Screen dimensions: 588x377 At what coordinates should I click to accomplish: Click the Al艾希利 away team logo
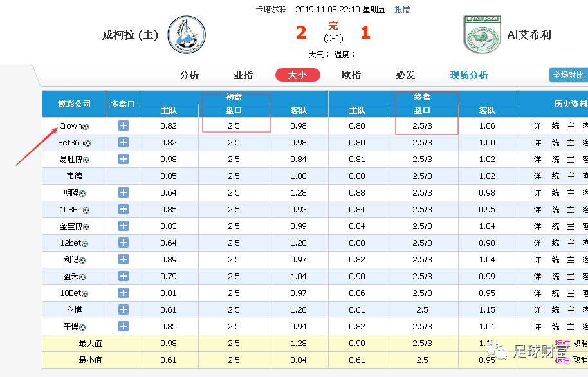482,35
